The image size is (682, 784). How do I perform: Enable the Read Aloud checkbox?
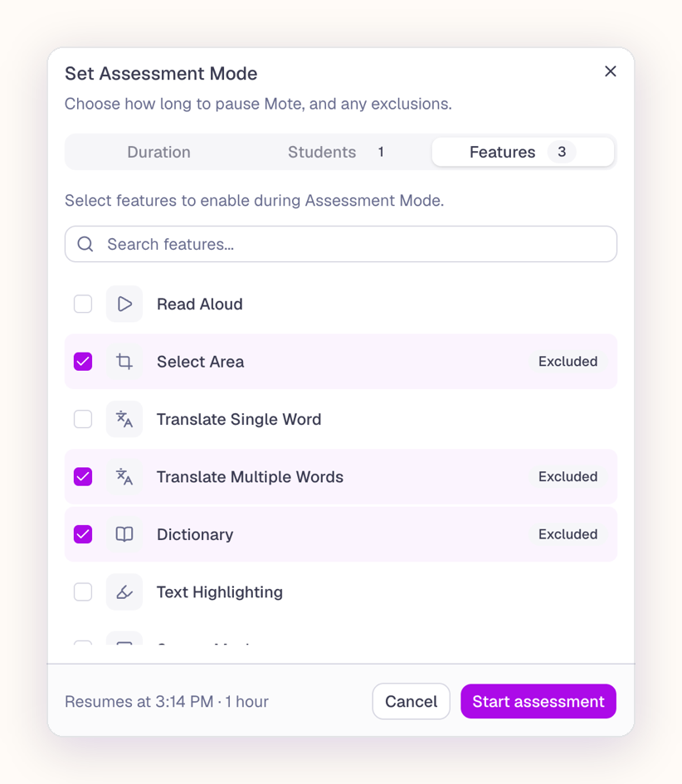83,304
